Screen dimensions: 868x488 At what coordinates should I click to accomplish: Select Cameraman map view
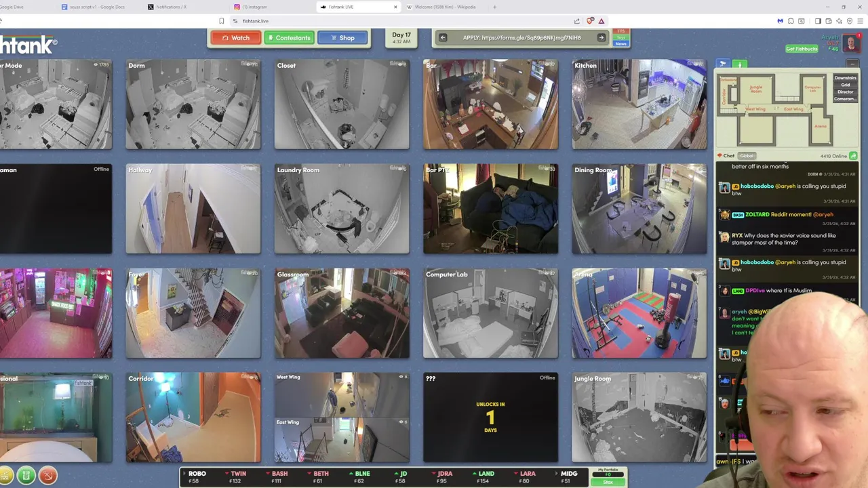pos(845,99)
